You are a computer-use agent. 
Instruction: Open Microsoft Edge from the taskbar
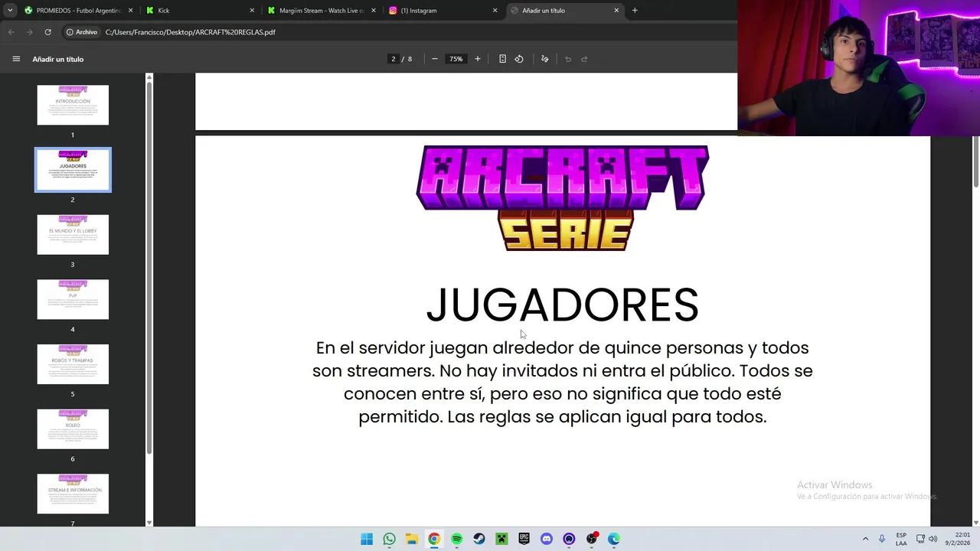pyautogui.click(x=614, y=539)
